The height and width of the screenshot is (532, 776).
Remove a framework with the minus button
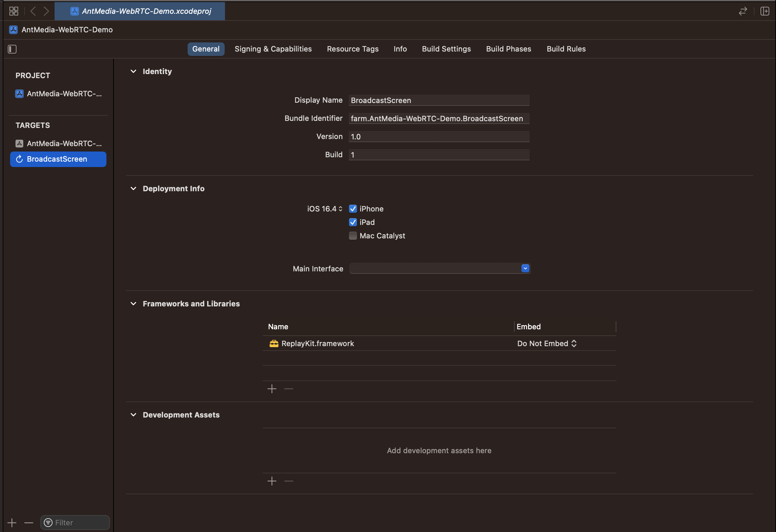[289, 389]
